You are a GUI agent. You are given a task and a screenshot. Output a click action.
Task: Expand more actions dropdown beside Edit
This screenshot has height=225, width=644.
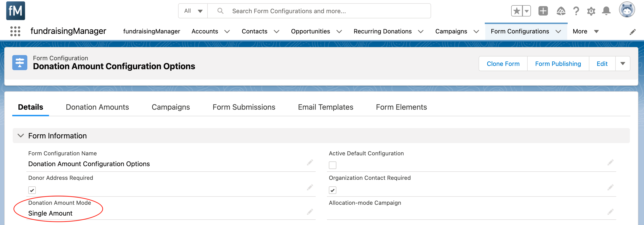pyautogui.click(x=623, y=64)
